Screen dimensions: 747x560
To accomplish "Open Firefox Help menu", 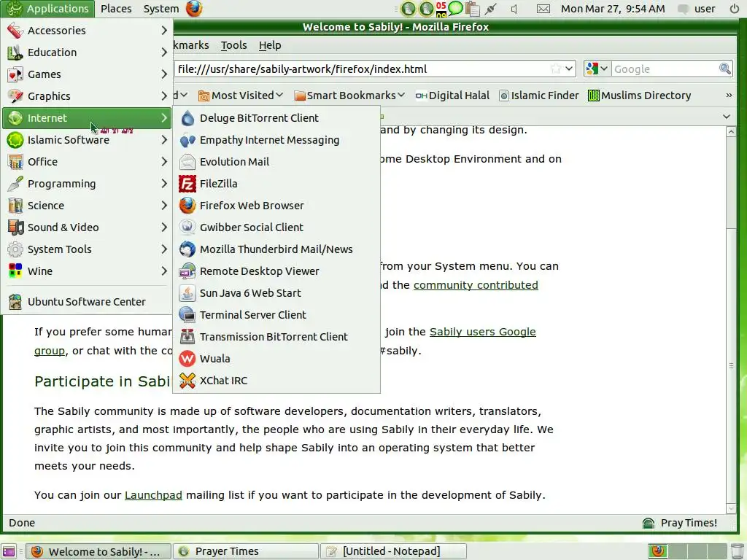I will 270,45.
